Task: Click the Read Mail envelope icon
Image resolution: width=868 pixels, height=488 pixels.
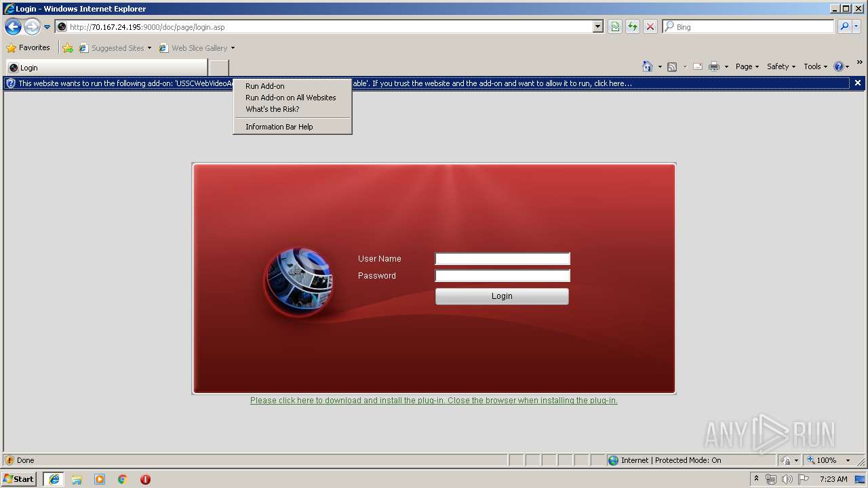Action: (697, 66)
